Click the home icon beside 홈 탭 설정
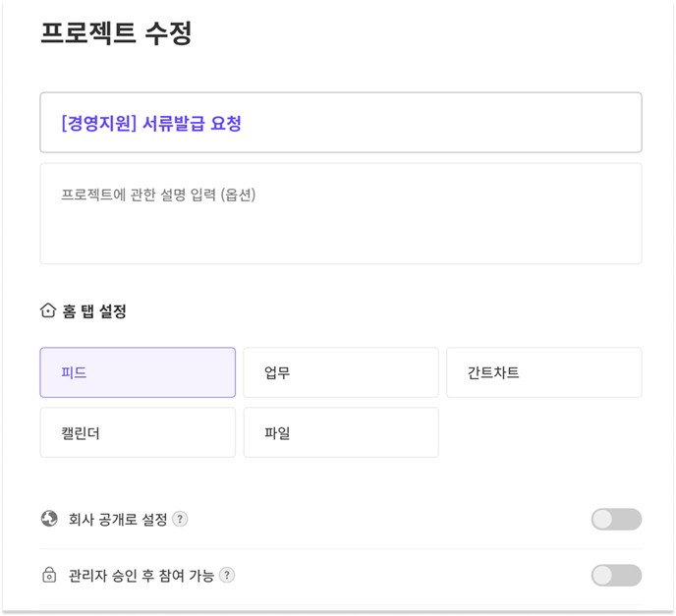 (48, 311)
